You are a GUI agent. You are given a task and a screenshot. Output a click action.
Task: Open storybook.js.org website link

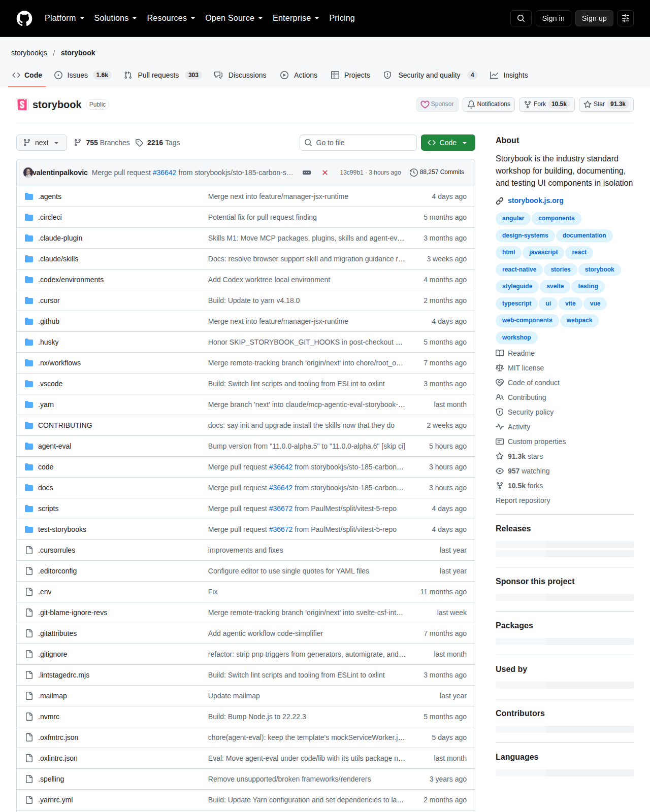[536, 200]
